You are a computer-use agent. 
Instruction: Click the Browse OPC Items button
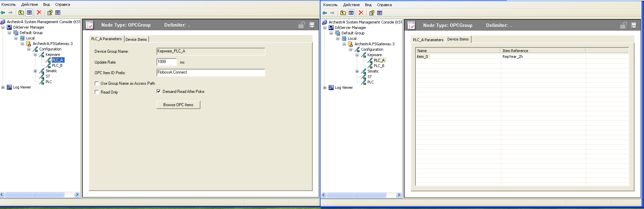pyautogui.click(x=178, y=105)
